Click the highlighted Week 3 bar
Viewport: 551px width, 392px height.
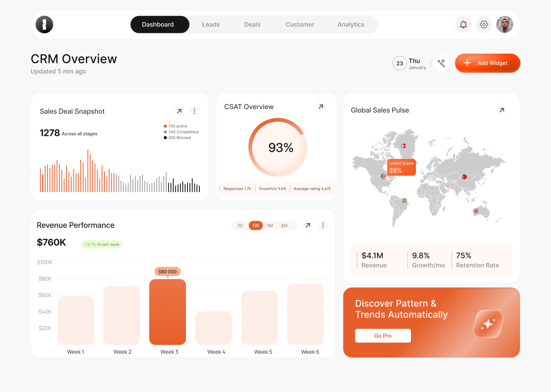click(x=168, y=312)
